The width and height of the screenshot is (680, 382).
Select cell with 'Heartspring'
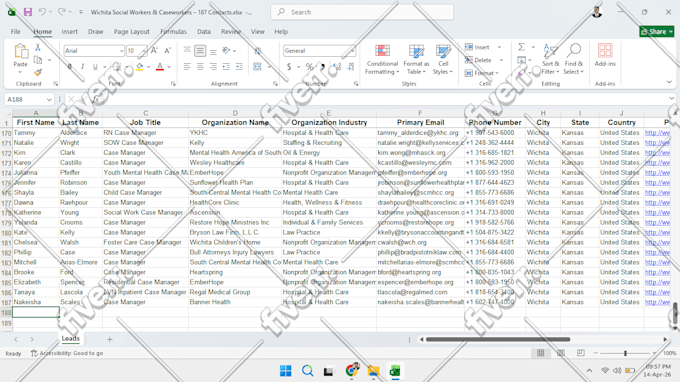235,272
